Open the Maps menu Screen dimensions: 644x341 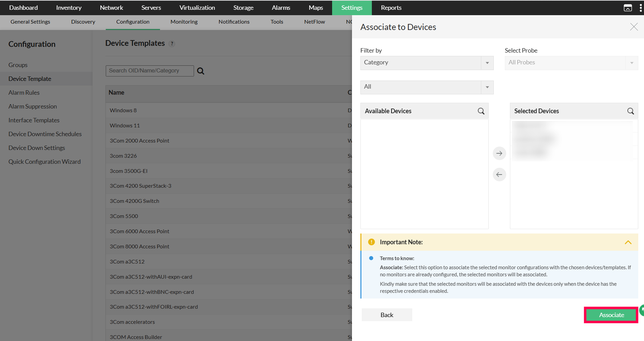point(316,8)
